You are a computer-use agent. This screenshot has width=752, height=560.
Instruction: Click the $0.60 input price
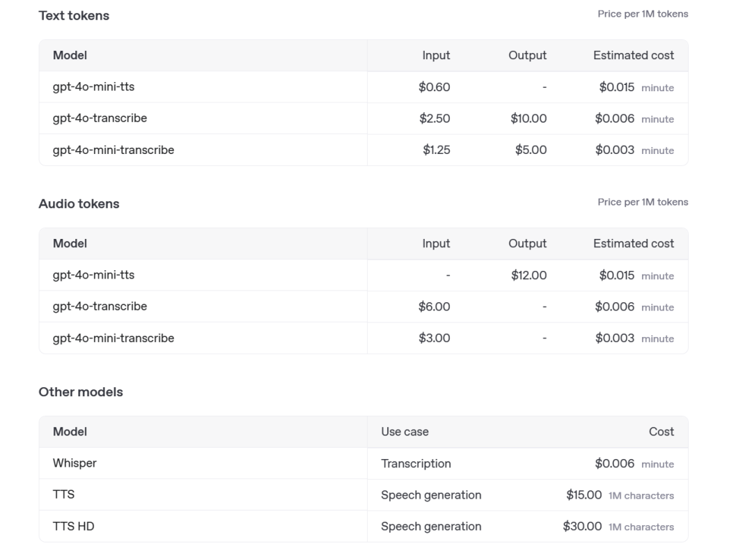coord(434,87)
